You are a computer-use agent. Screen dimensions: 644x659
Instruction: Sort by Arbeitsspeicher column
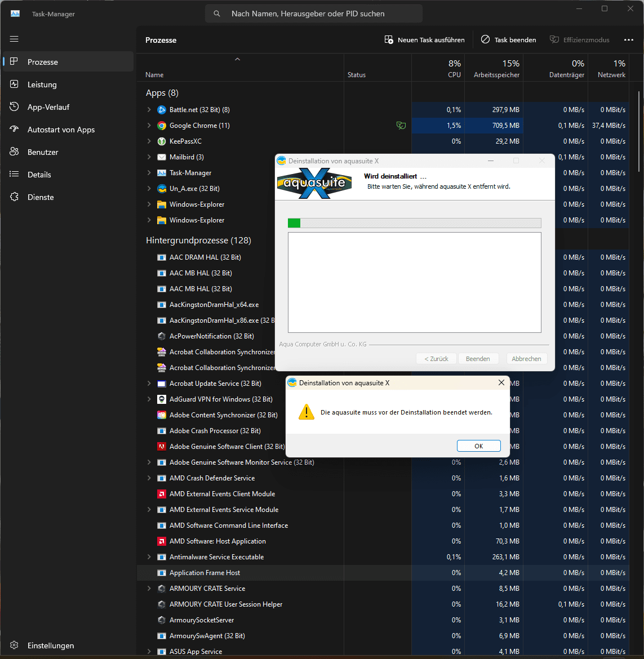pyautogui.click(x=494, y=69)
